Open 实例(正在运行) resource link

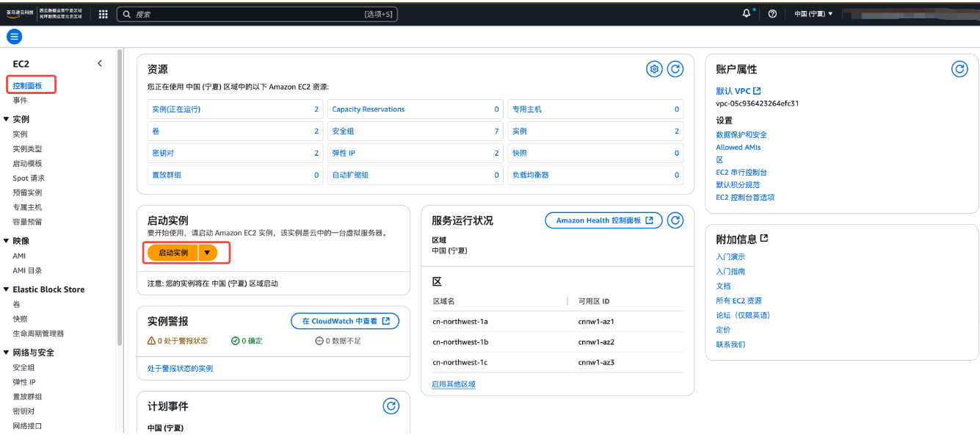pos(176,109)
